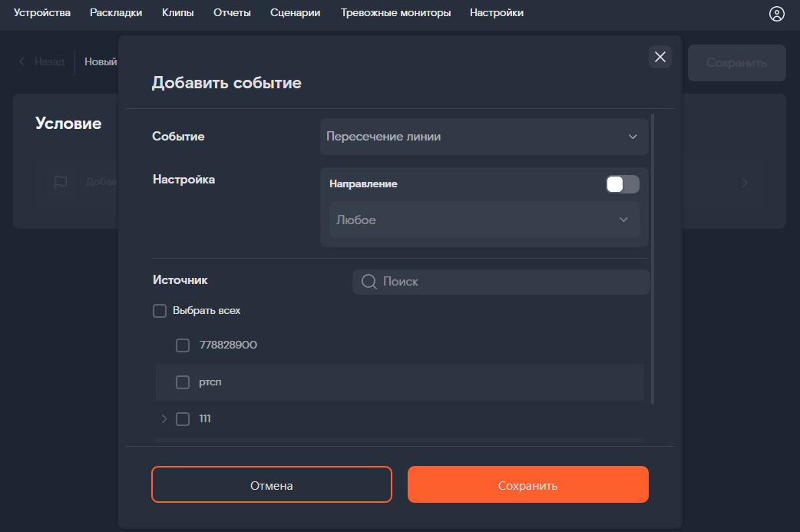The image size is (800, 532).
Task: Click the back arrow next to Назад
Action: [21, 61]
